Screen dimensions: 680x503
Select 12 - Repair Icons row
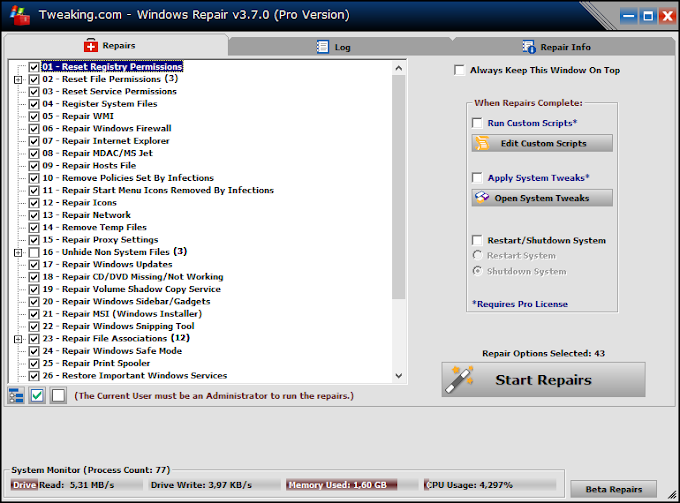tap(79, 203)
